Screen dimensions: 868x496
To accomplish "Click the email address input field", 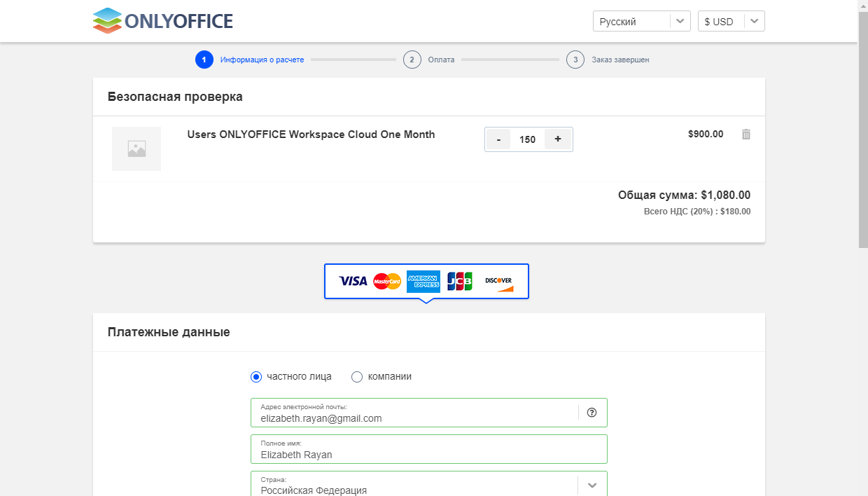I will point(429,413).
